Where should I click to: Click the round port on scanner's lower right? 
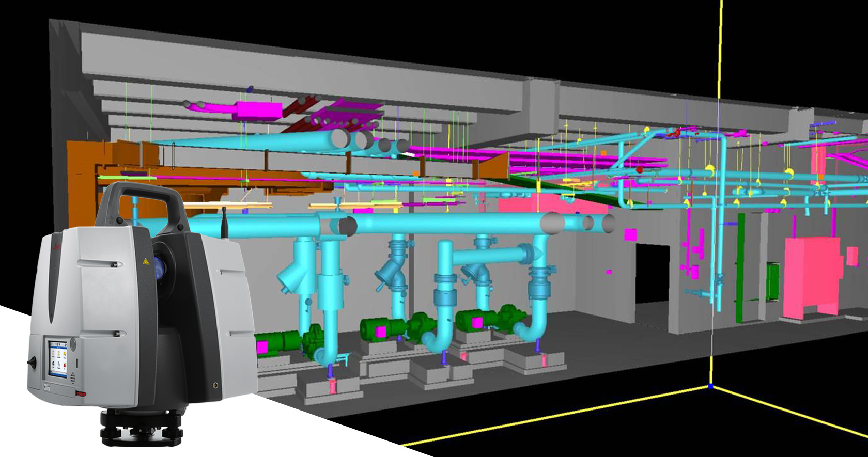pos(215,385)
